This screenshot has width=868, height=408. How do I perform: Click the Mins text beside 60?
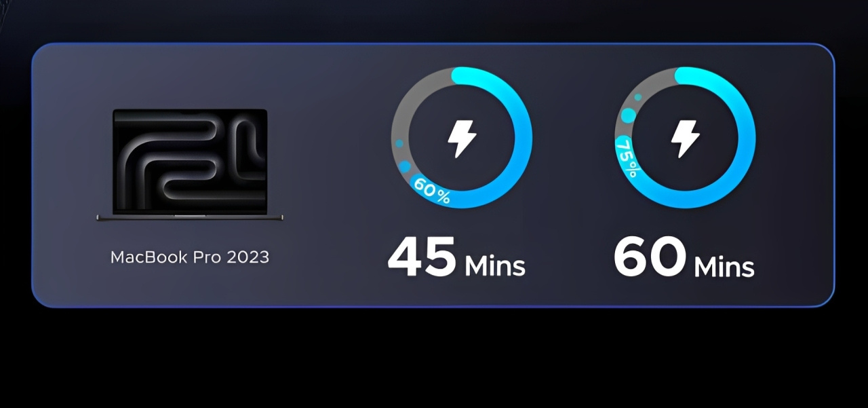(724, 265)
